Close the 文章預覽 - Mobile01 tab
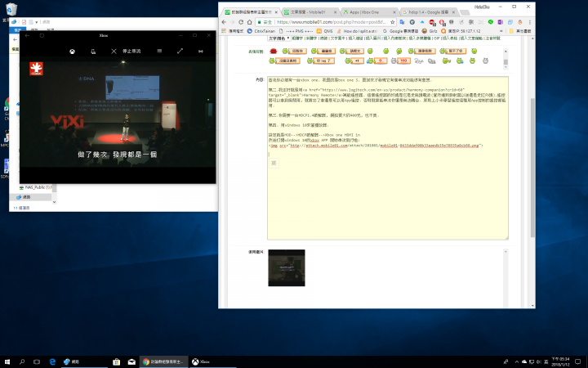This screenshot has width=588, height=368. [335, 12]
